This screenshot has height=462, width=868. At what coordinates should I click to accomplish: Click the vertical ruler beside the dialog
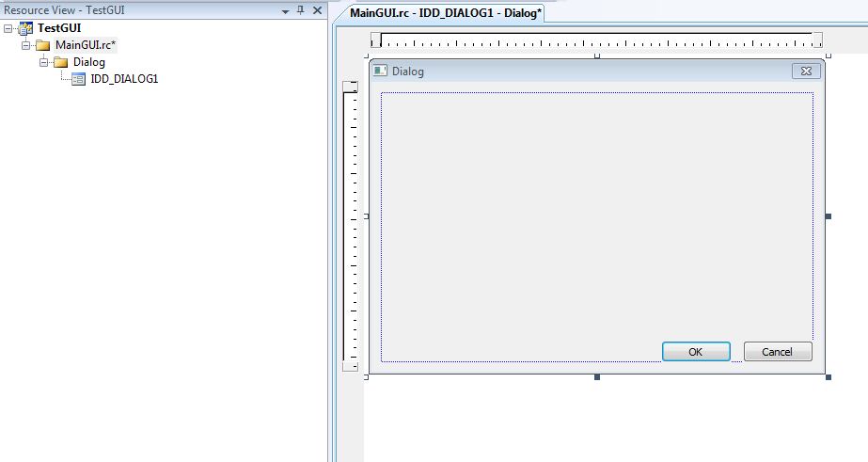click(x=350, y=226)
